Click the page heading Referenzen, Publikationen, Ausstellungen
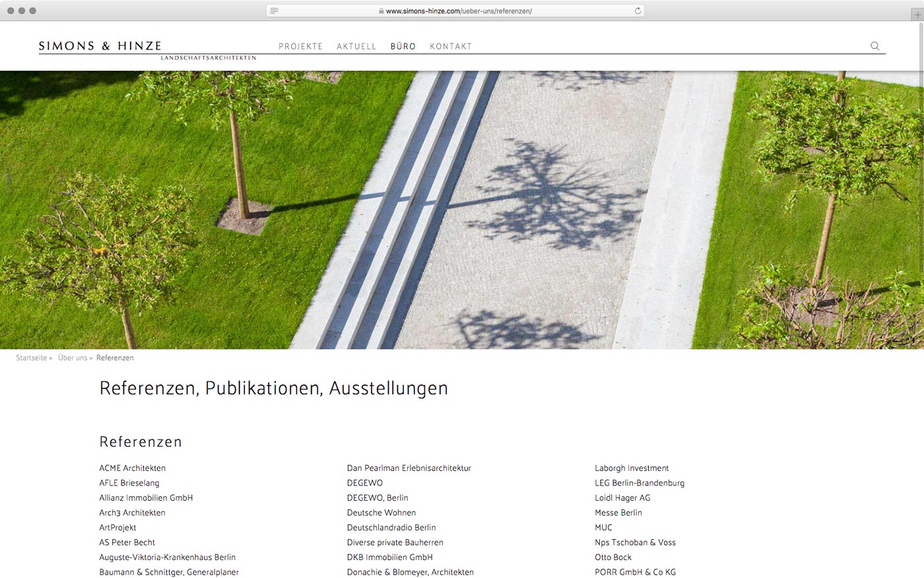This screenshot has width=924, height=578. 273,388
